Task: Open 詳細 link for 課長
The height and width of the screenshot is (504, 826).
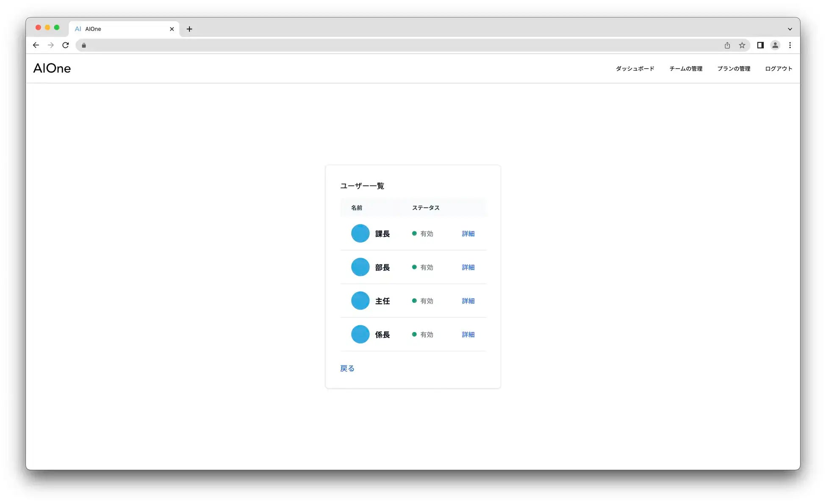Action: [468, 234]
